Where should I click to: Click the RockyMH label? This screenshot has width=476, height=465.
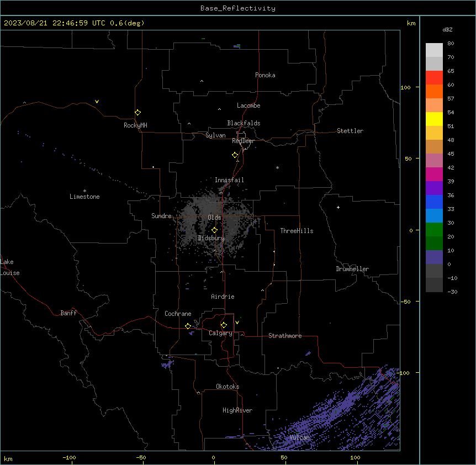135,125
